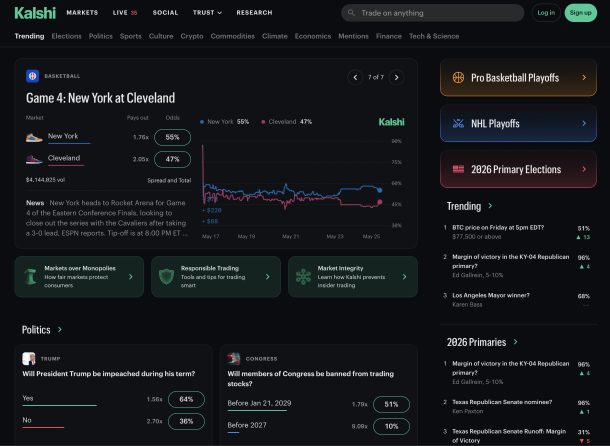Screen dimensions: 610x446
Task: Click Yes 64% on Trump impeachment
Action: click(186, 399)
